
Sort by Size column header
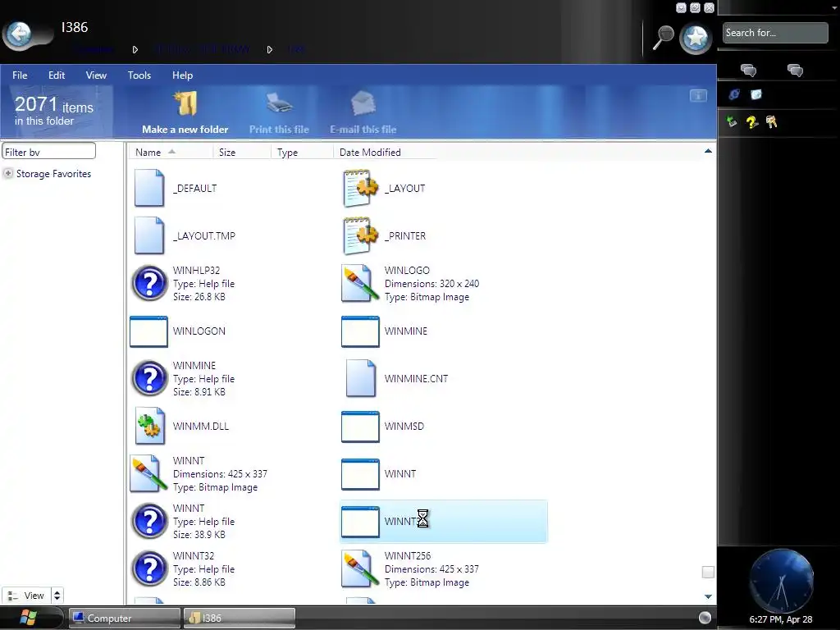click(x=242, y=152)
